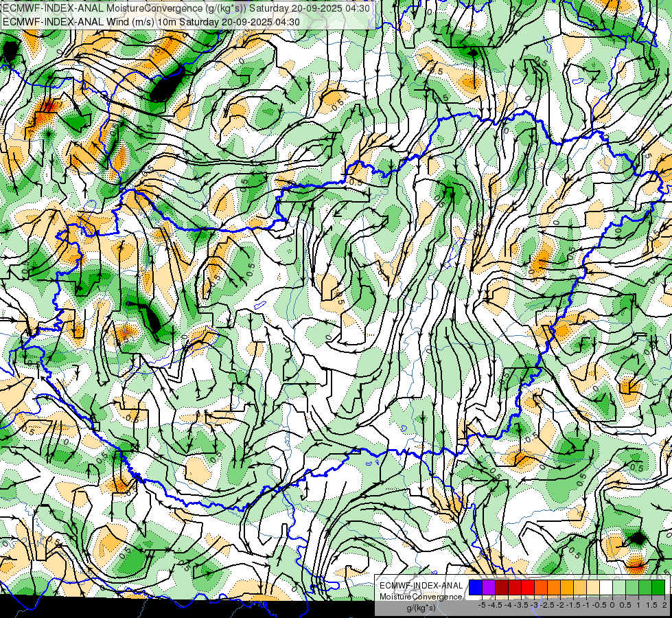Click the '-1.5' legend tick label
Viewport: 672px width, 618px height.
click(573, 605)
